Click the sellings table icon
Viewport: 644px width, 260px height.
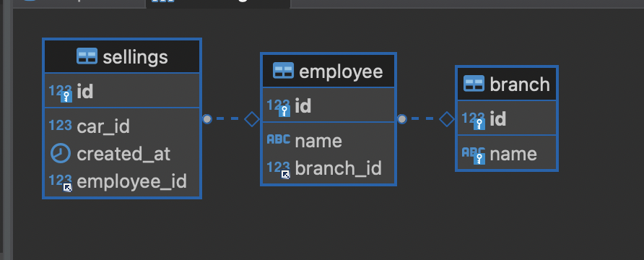click(x=87, y=56)
